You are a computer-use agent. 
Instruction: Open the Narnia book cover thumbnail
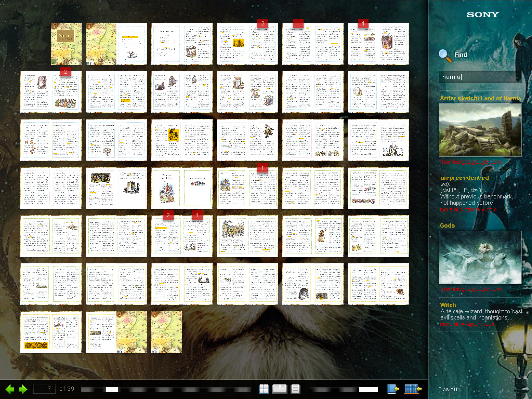66,44
